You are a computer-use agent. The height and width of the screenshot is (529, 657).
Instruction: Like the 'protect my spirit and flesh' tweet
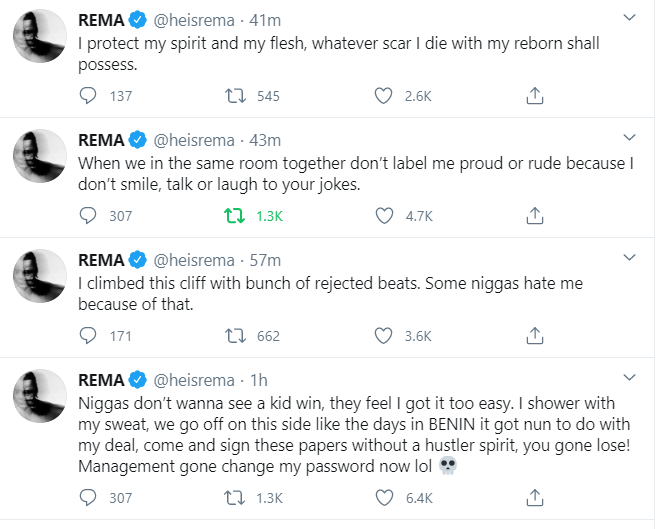point(383,96)
